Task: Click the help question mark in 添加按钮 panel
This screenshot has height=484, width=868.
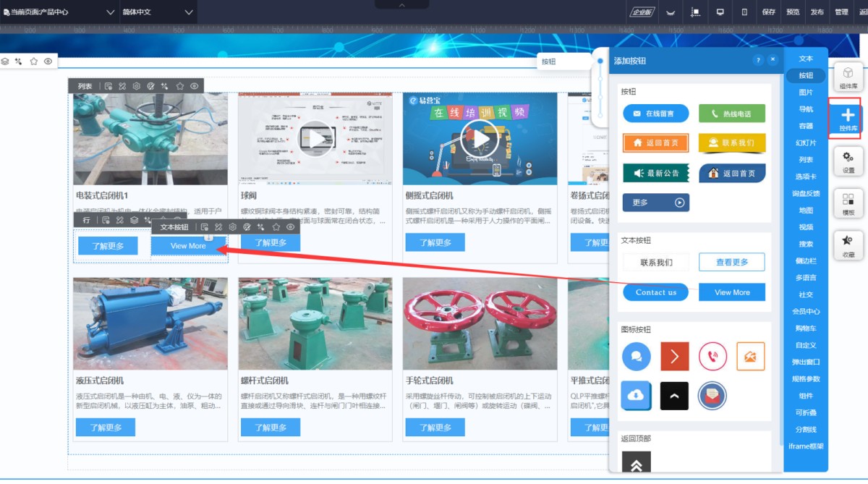Action: point(758,61)
